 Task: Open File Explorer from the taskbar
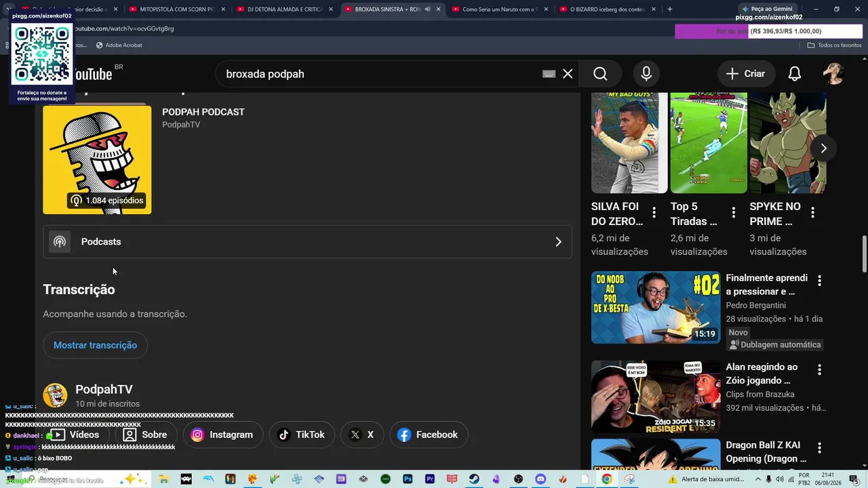[x=163, y=479]
